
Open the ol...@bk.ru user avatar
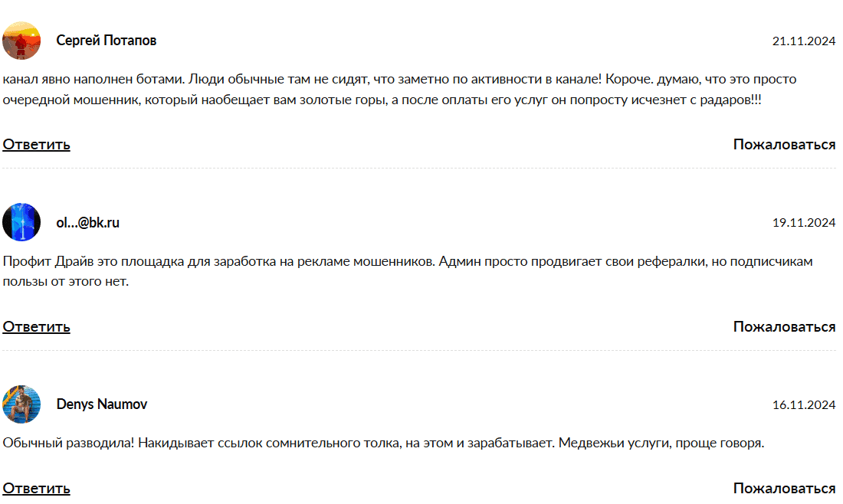(21, 223)
